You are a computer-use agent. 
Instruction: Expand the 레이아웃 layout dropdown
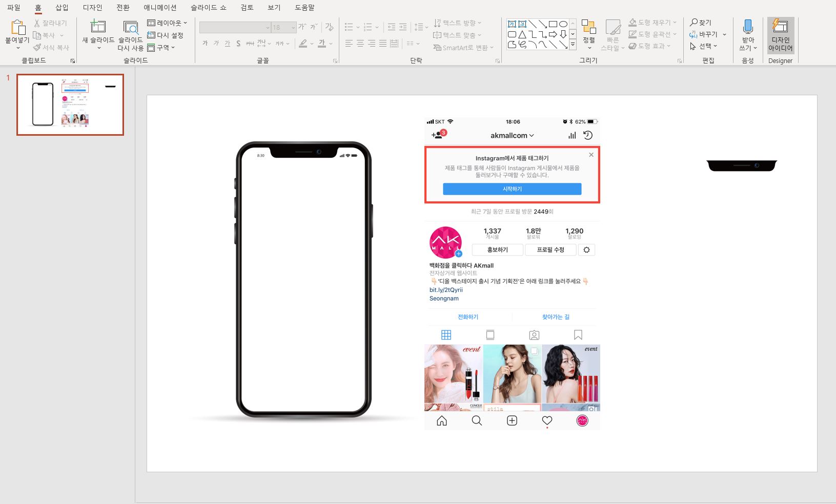[167, 23]
